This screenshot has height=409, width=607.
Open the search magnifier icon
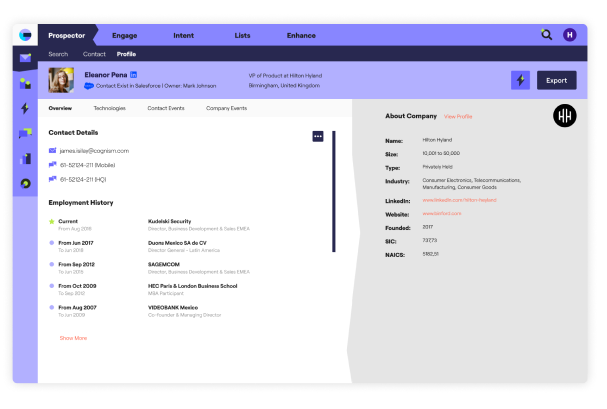546,35
